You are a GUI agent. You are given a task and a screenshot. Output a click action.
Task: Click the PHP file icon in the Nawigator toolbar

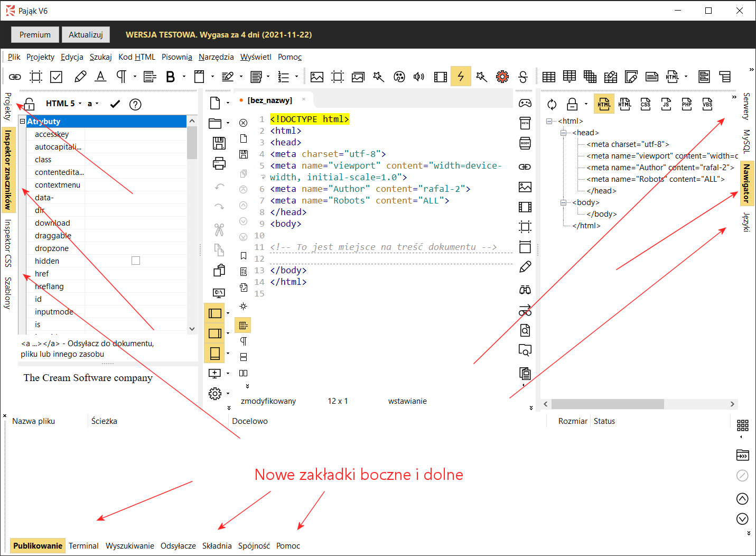pyautogui.click(x=687, y=104)
